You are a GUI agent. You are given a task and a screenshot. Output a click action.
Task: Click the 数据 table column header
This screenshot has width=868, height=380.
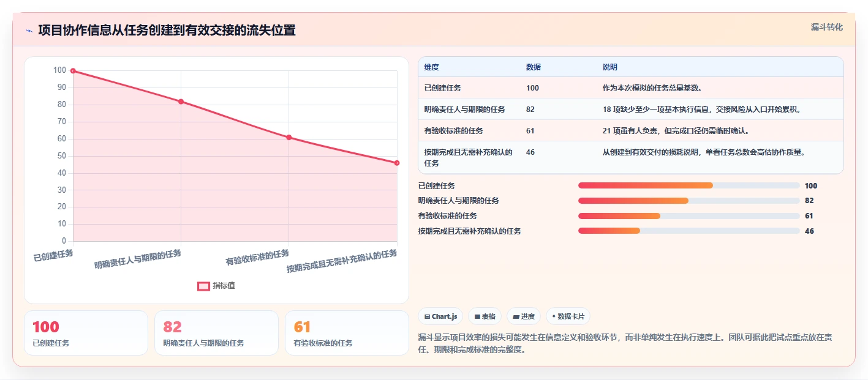533,67
